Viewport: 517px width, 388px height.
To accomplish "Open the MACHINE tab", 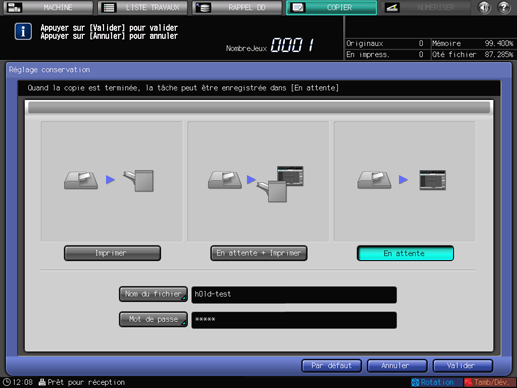I will 48,7.
